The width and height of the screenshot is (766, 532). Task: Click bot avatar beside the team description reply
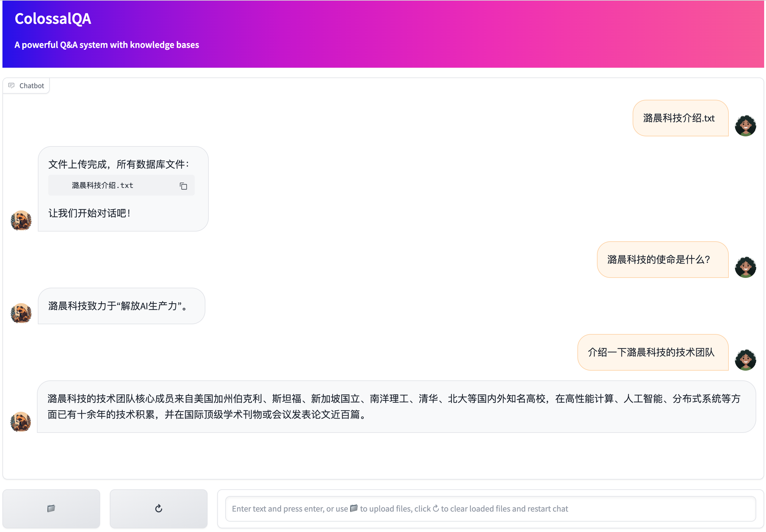pyautogui.click(x=21, y=422)
